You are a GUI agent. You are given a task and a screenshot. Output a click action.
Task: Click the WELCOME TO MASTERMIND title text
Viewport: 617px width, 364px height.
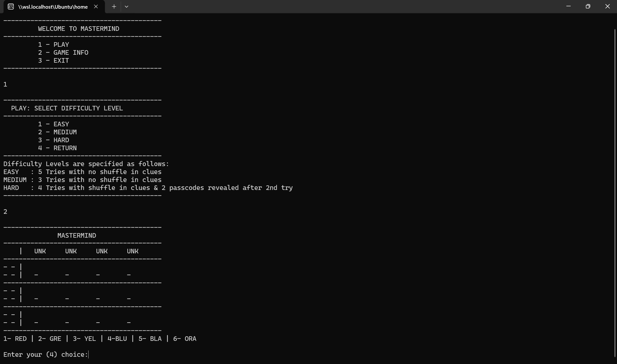(x=79, y=28)
